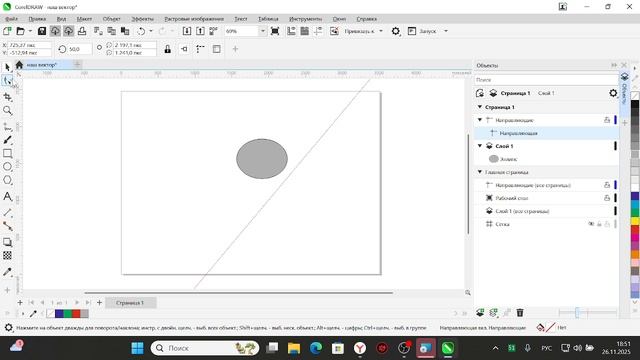The width and height of the screenshot is (640, 360).
Task: Toggle Show Rulers in the toolbar
Action: click(x=291, y=31)
